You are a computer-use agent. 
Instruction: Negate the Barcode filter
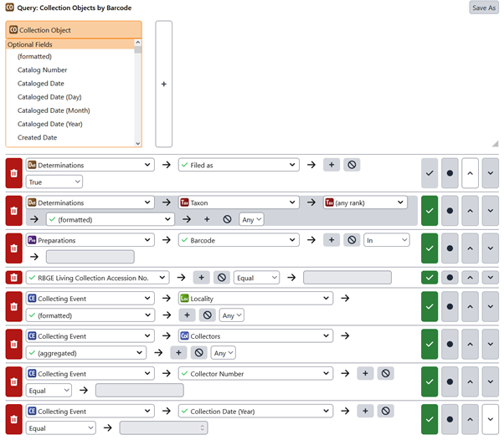tap(352, 240)
